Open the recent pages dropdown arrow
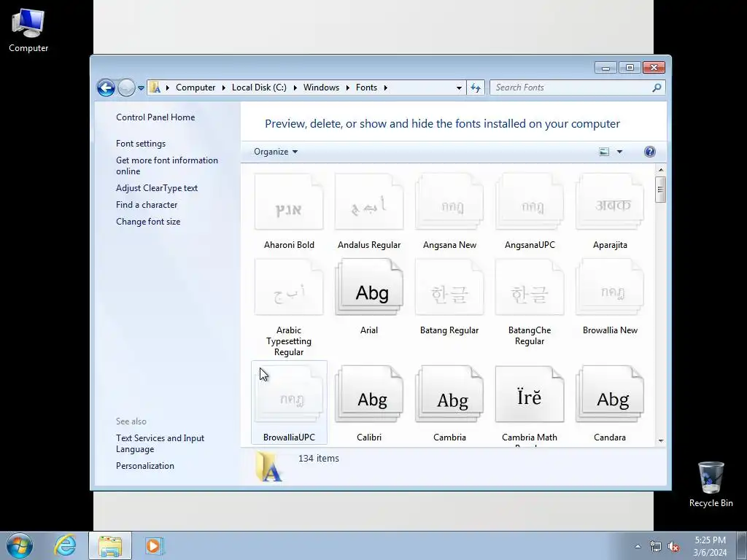Screen dimensions: 747x560 pyautogui.click(x=141, y=87)
